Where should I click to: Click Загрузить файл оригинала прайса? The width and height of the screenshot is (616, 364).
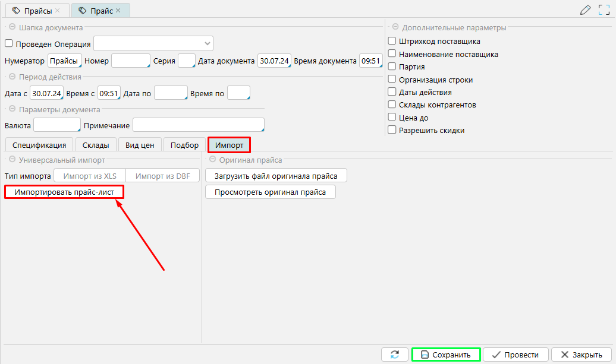click(x=276, y=176)
